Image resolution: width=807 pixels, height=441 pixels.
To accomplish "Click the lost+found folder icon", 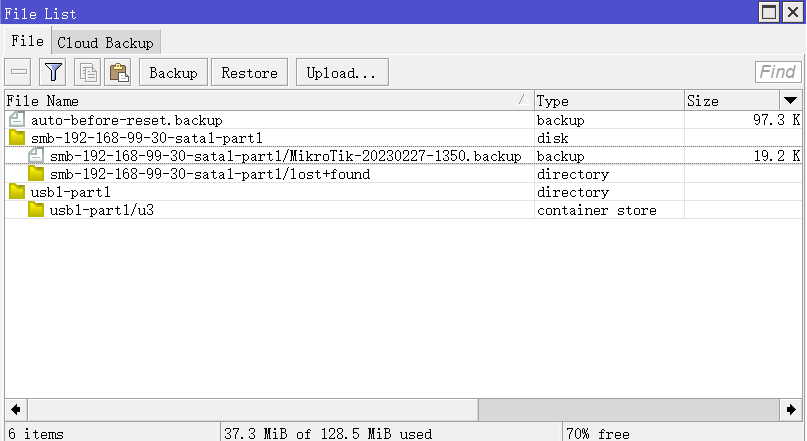I will 36,174.
